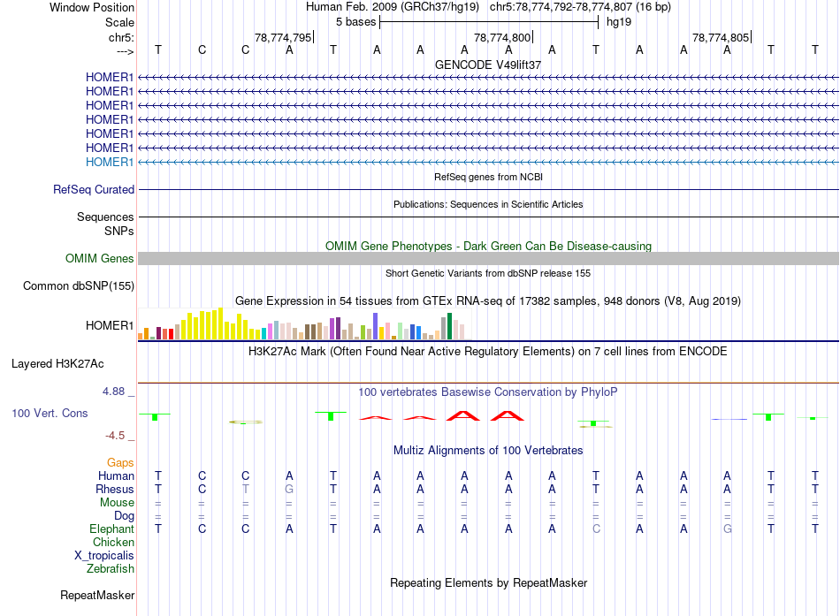Open Common dbSNP(155) track settings
Viewport: 840px width, 616px height.
tap(78, 286)
